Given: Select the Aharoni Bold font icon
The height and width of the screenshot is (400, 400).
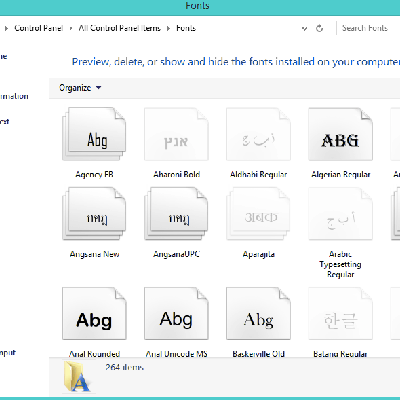Looking at the screenshot, I should [176, 134].
